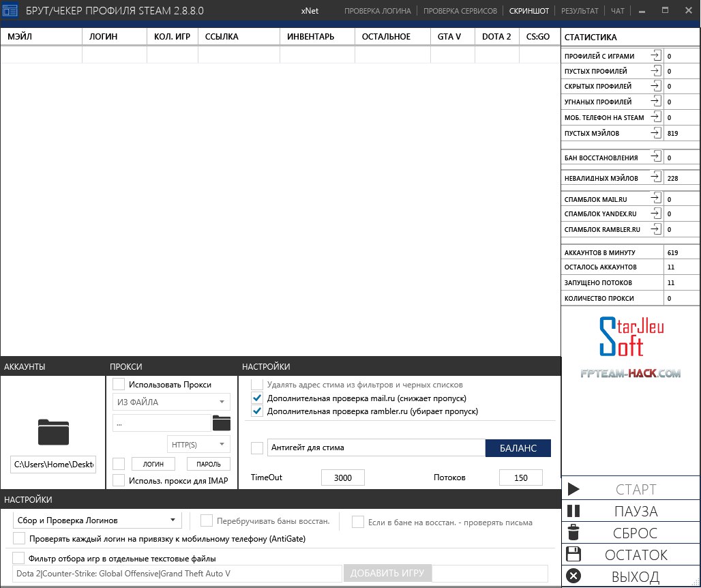Viewport: 701px width, 588px height.
Task: Open export arrow for ПУСТЫХ МЭЙЛОВ
Action: point(655,132)
